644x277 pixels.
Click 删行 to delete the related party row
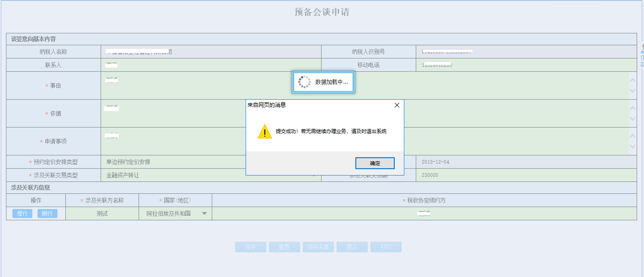(x=47, y=213)
